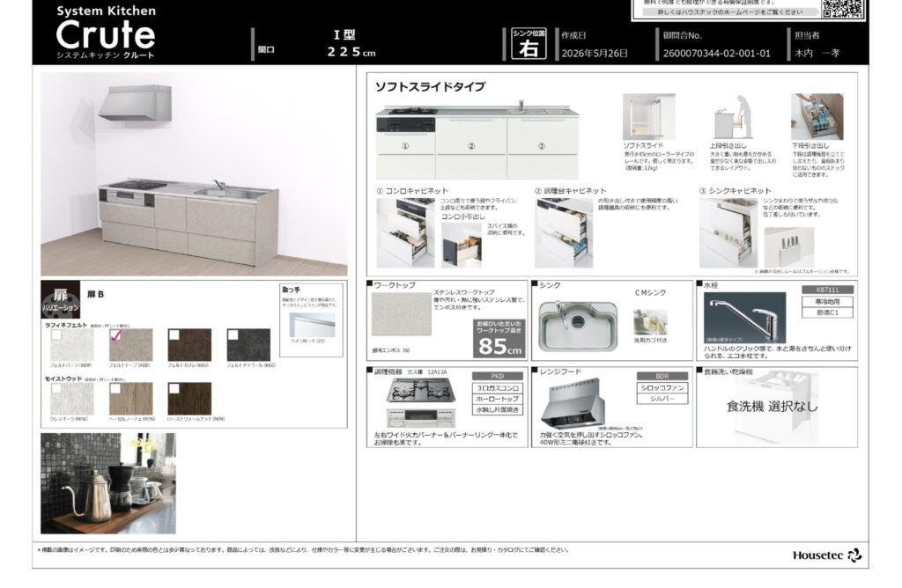
Task: Click the 取っ手 heading
Action: point(291,290)
